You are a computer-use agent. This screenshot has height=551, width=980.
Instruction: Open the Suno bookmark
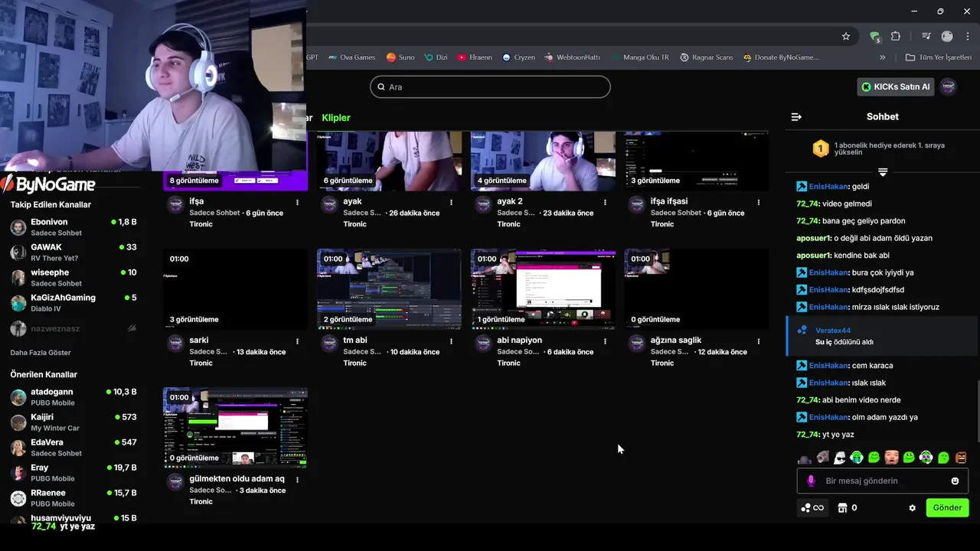pyautogui.click(x=400, y=57)
